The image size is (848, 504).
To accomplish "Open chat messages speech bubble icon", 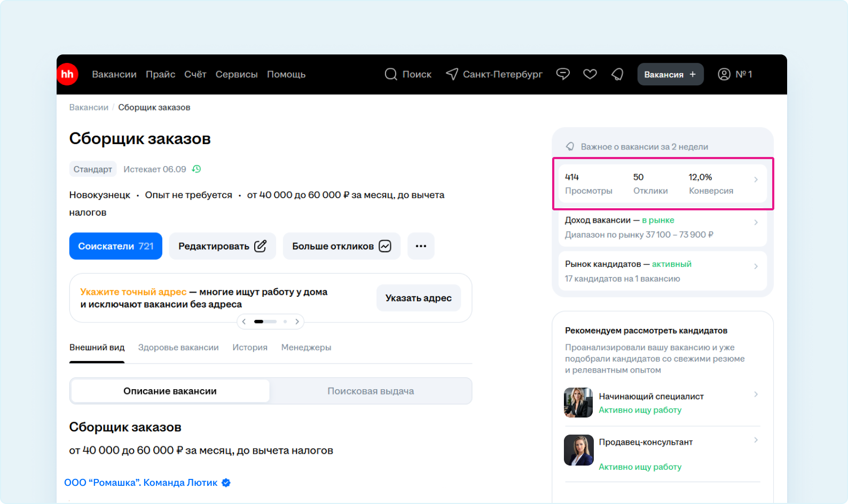I will tap(563, 74).
